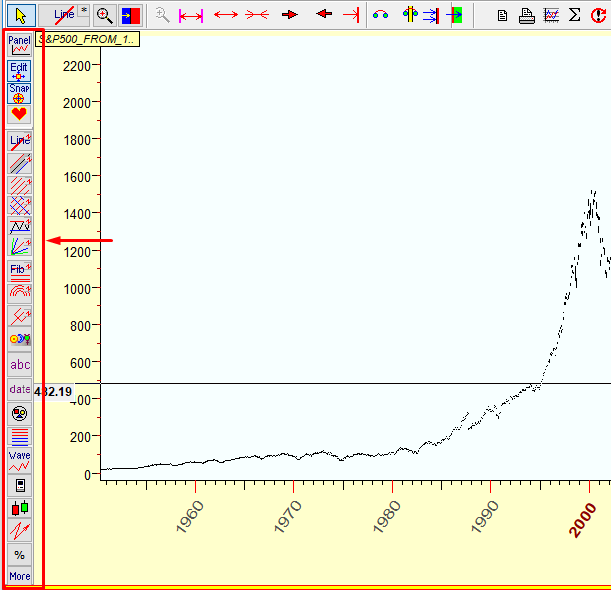Click the percent tool button
This screenshot has height=590, width=611.
(20, 555)
